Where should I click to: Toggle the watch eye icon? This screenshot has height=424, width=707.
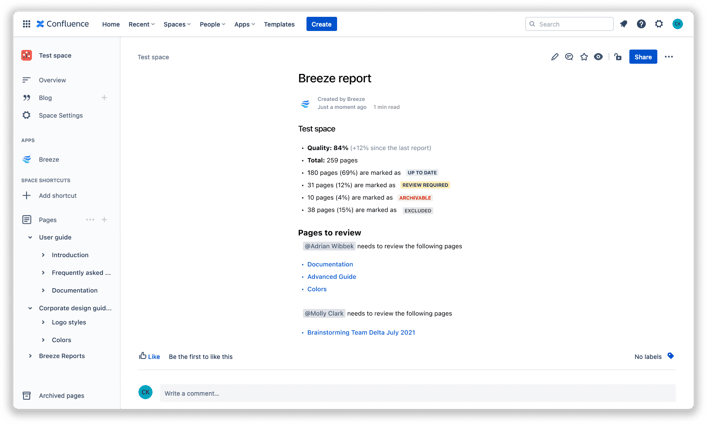(x=598, y=57)
